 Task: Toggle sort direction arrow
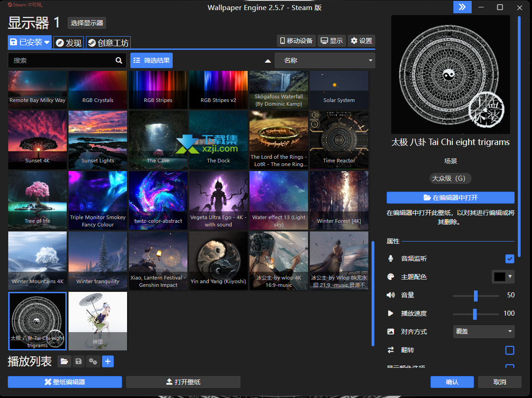coord(268,61)
